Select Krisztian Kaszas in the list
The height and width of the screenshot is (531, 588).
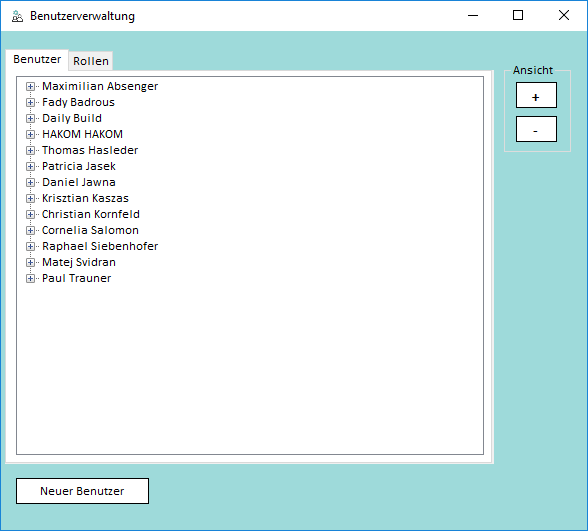click(85, 198)
